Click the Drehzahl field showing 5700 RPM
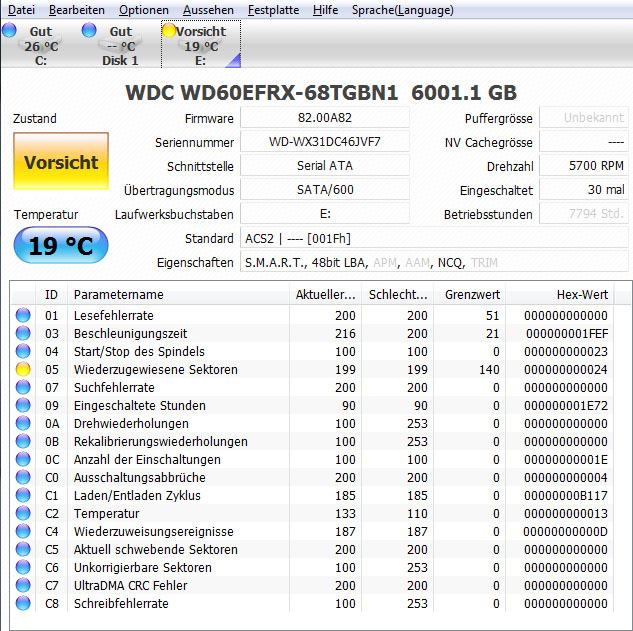633x631 pixels. [x=584, y=166]
